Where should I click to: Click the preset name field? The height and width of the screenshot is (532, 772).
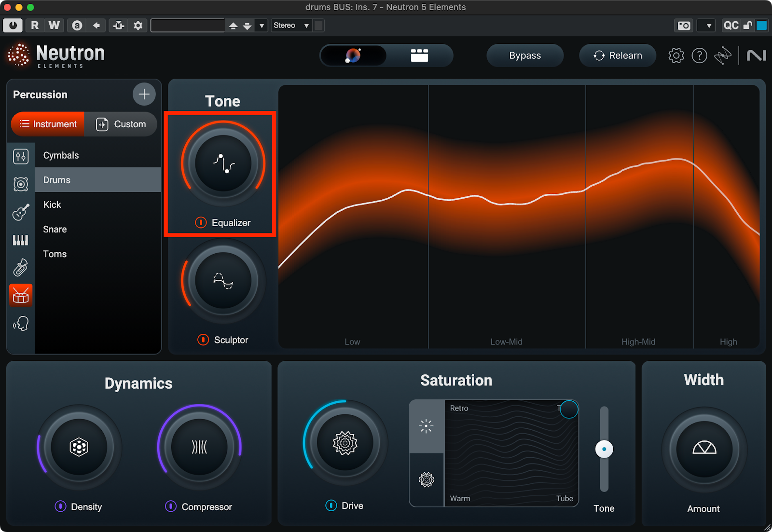(x=188, y=26)
